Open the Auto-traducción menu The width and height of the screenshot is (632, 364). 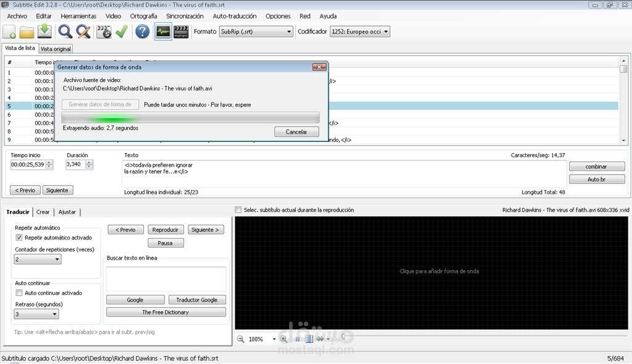tap(235, 16)
